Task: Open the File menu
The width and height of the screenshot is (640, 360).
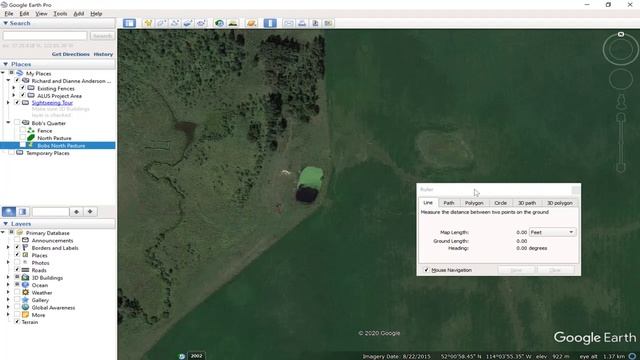Action: (x=9, y=13)
